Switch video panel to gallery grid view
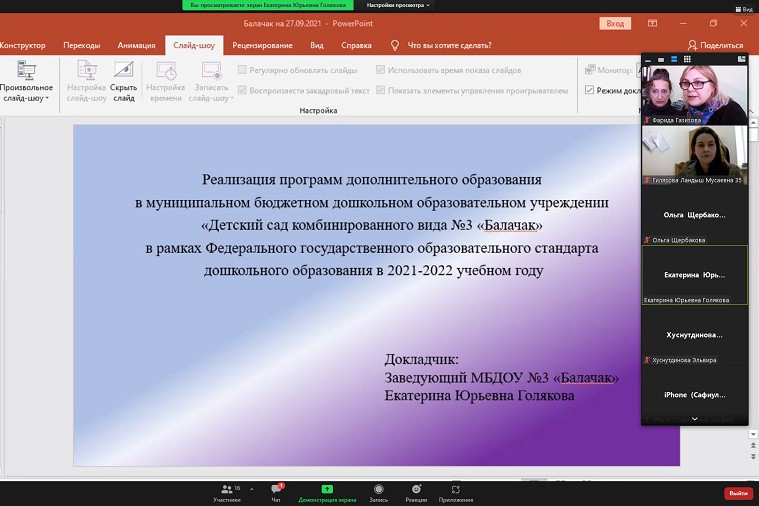 [687, 59]
